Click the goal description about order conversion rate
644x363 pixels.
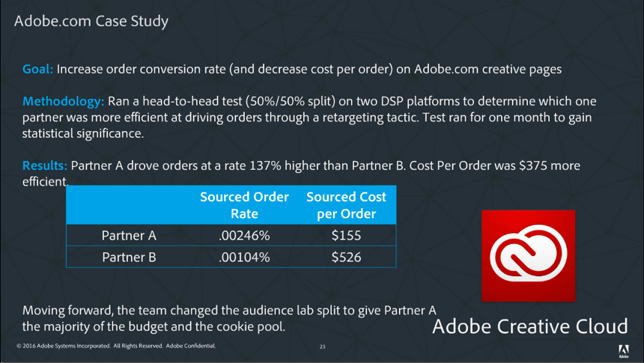[309, 69]
